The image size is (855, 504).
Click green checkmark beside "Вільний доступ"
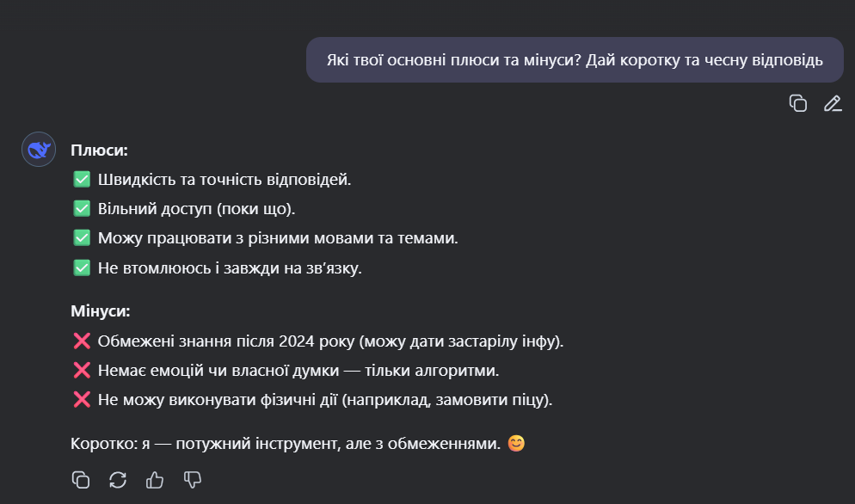(82, 208)
